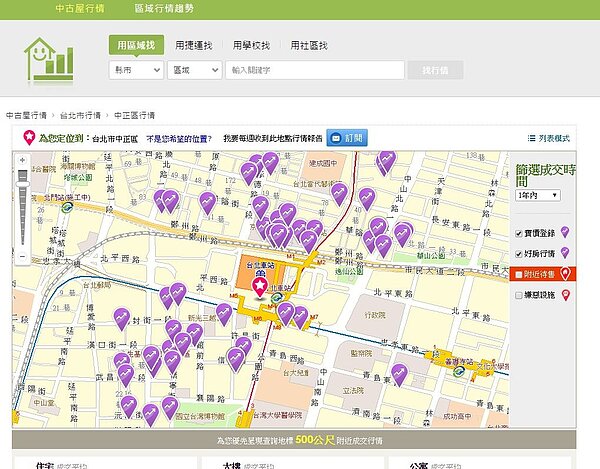Click the pink star location icon in header
The width and height of the screenshot is (600, 469).
click(29, 137)
